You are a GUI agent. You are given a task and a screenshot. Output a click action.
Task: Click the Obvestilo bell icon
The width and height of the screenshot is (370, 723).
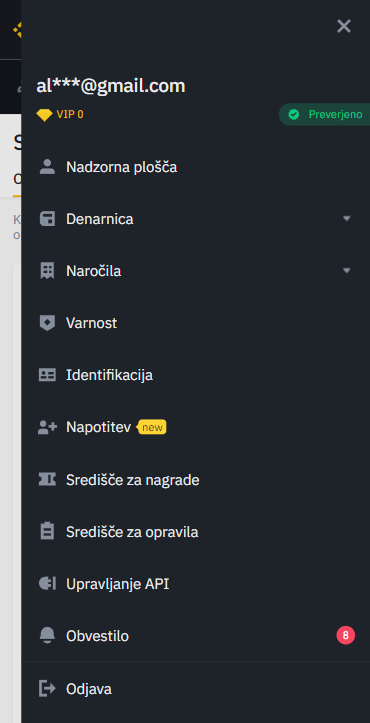click(x=47, y=636)
